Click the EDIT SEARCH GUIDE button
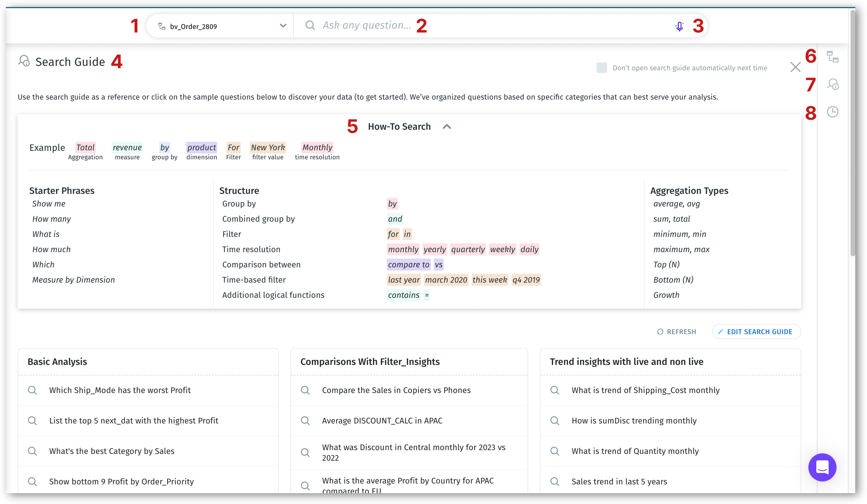Screen dimensions: 867x504 756,332
